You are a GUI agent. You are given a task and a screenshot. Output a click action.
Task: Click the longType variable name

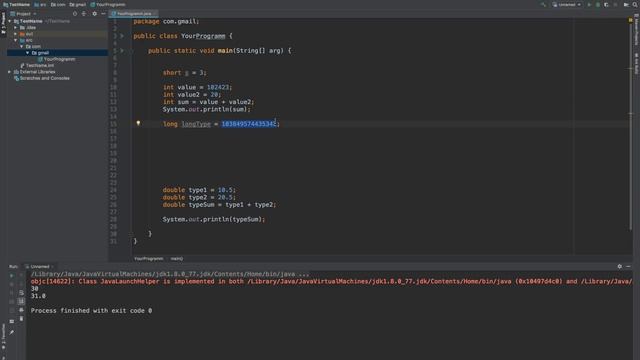tap(196, 124)
